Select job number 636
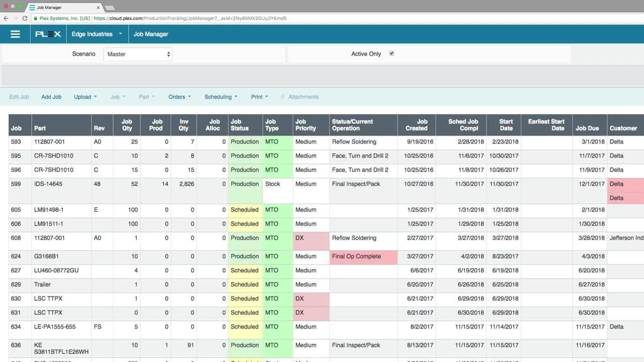Screen dimensions: 644x362 [x=16, y=345]
